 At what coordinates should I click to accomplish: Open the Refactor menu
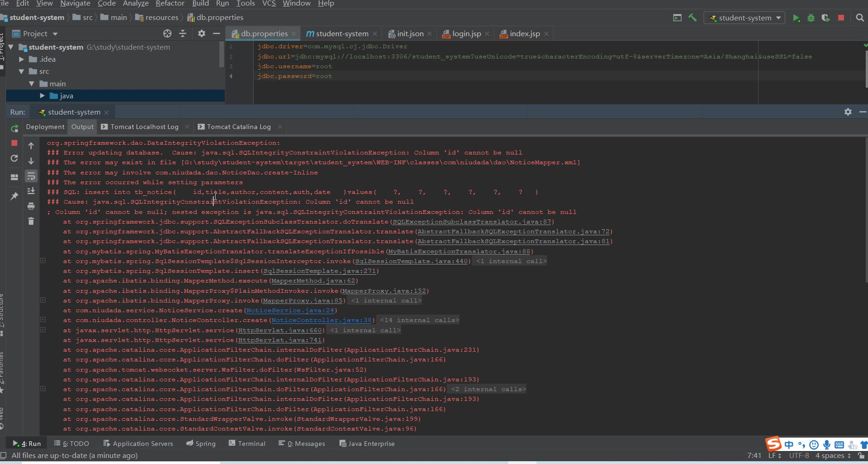170,4
